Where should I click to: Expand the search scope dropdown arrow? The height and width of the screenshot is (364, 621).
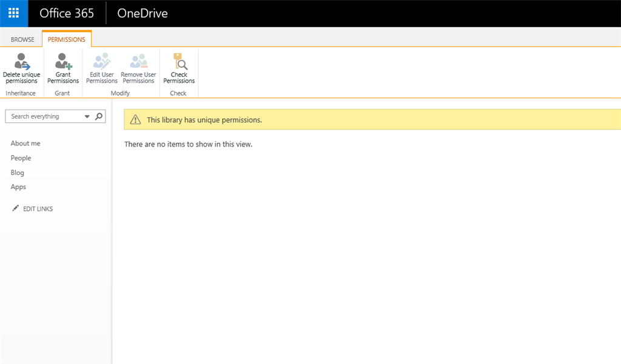point(87,116)
